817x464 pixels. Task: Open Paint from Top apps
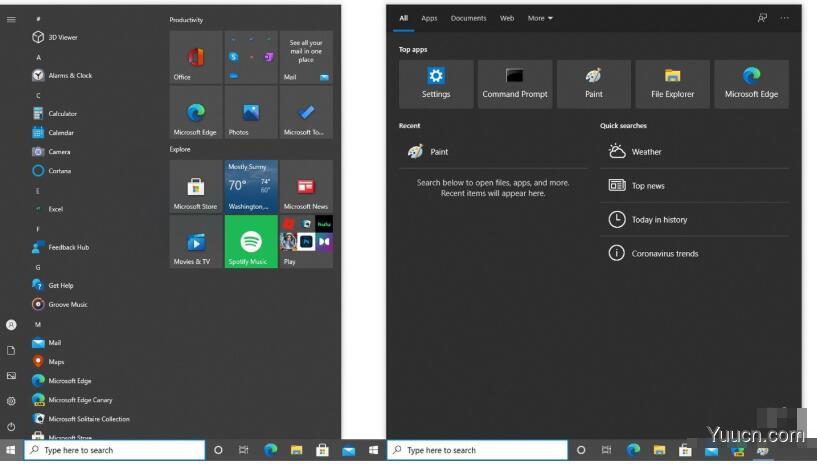pos(593,84)
